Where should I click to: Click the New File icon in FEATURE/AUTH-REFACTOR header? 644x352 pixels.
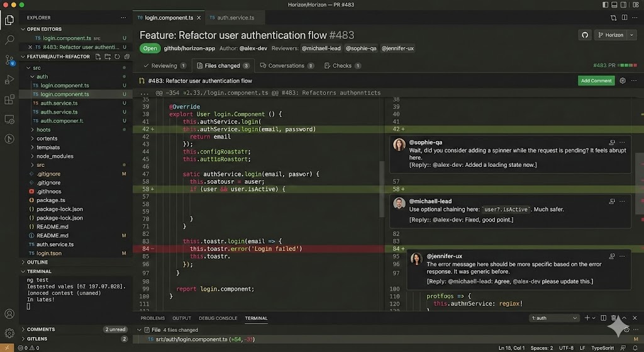click(x=97, y=57)
